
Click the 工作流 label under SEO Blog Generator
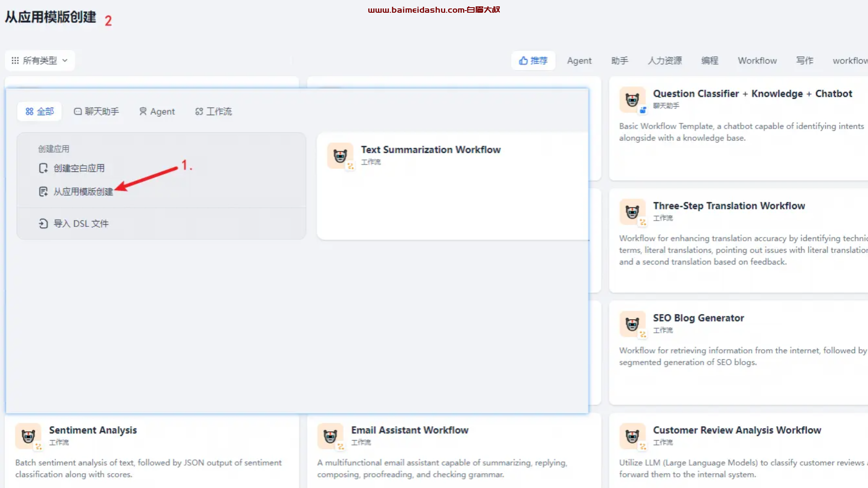pos(663,330)
